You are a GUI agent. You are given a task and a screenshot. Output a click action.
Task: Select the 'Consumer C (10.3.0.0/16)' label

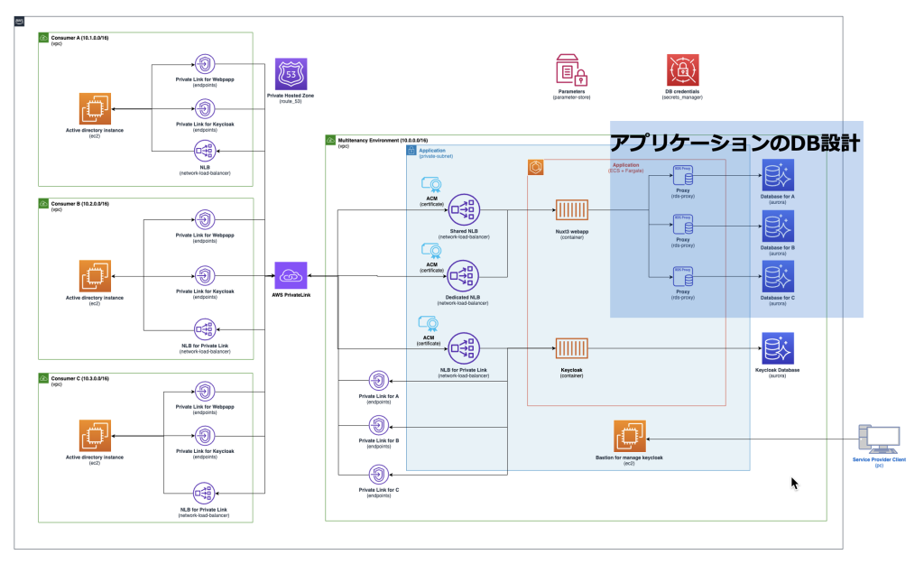pos(79,378)
